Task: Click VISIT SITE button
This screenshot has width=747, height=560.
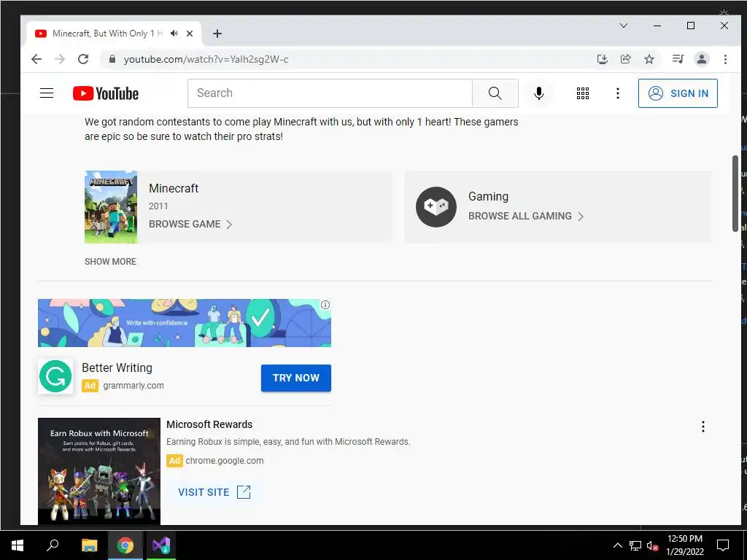Action: 214,492
